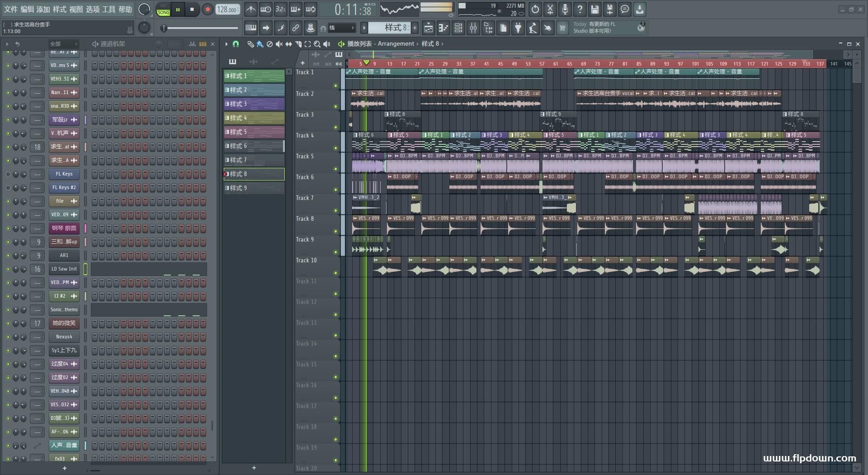Image resolution: width=868 pixels, height=475 pixels.
Task: Toggle mute light of FL Keys channel
Action: coord(8,174)
